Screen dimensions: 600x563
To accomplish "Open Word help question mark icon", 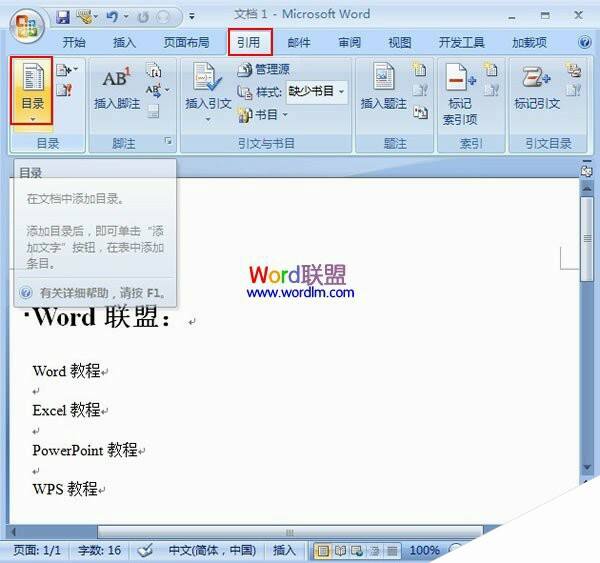I will point(585,42).
